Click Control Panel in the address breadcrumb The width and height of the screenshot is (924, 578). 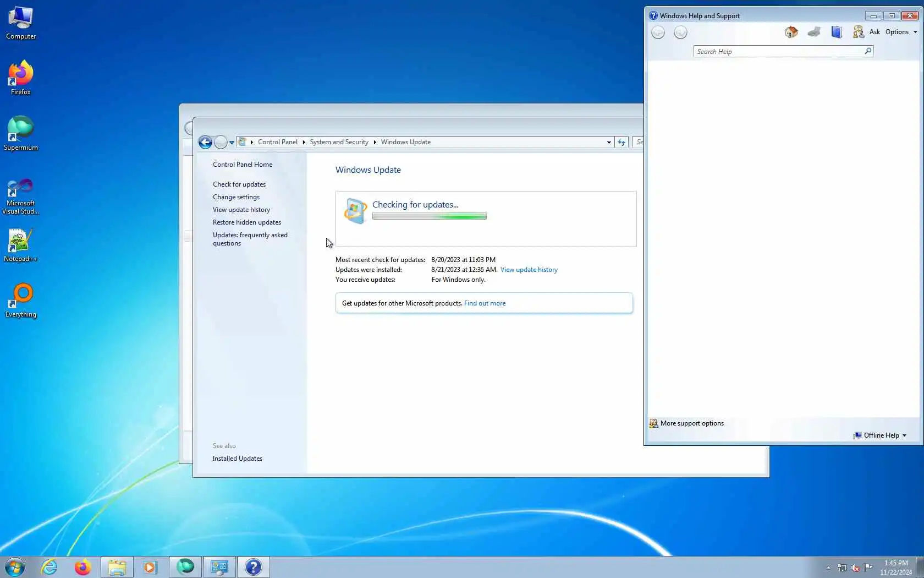(x=278, y=142)
